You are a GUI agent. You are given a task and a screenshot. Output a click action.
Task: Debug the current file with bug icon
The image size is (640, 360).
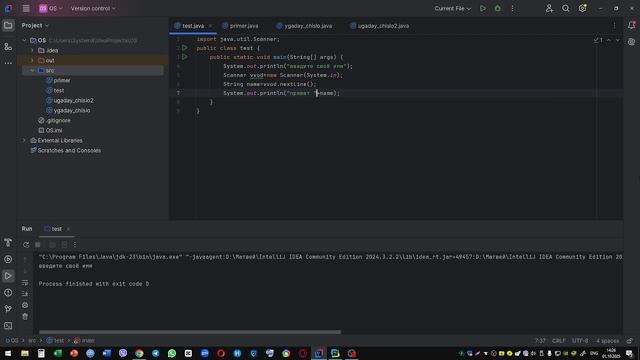(498, 8)
